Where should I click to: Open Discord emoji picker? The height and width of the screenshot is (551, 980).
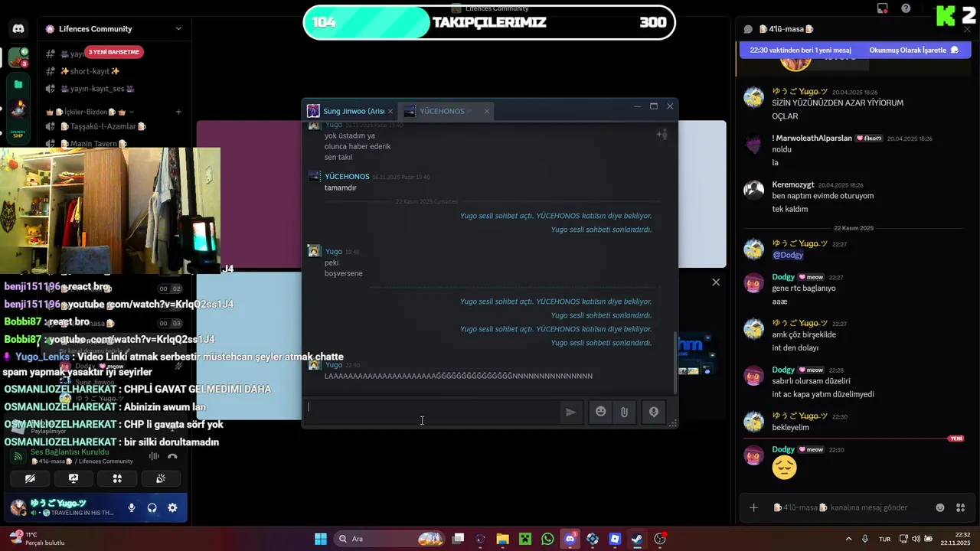point(940,507)
